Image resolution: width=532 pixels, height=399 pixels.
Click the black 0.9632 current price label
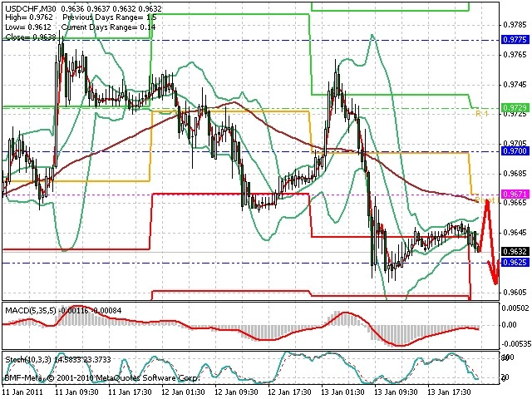point(515,251)
